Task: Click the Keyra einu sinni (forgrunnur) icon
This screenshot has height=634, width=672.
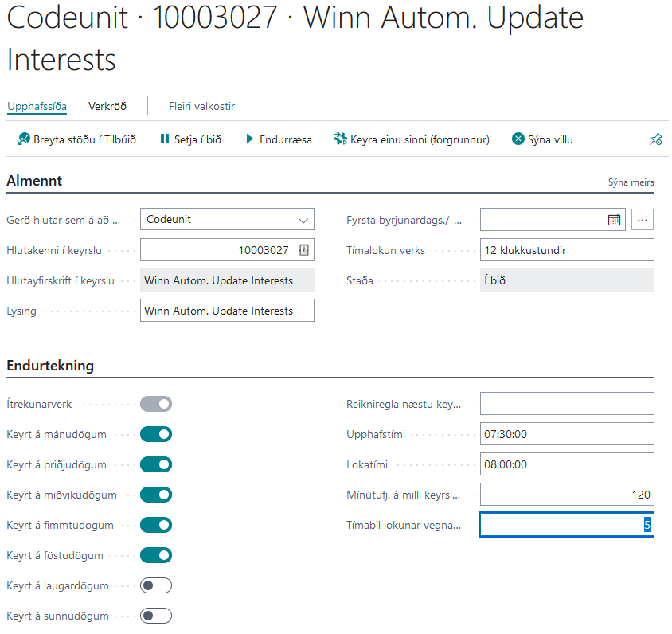Action: (x=341, y=139)
